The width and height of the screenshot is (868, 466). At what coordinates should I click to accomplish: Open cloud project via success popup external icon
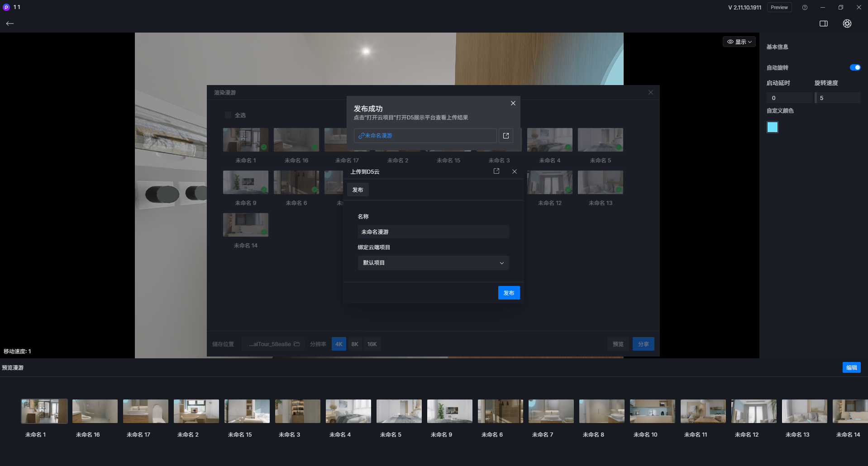[506, 136]
